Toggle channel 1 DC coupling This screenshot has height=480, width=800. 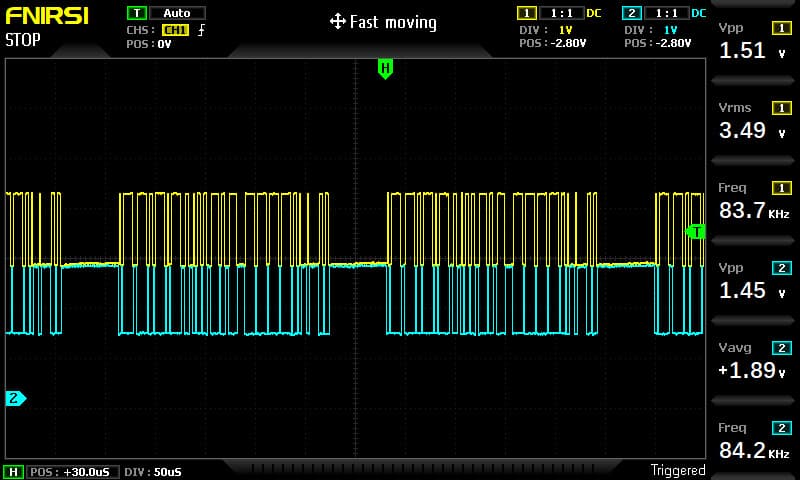[593, 13]
